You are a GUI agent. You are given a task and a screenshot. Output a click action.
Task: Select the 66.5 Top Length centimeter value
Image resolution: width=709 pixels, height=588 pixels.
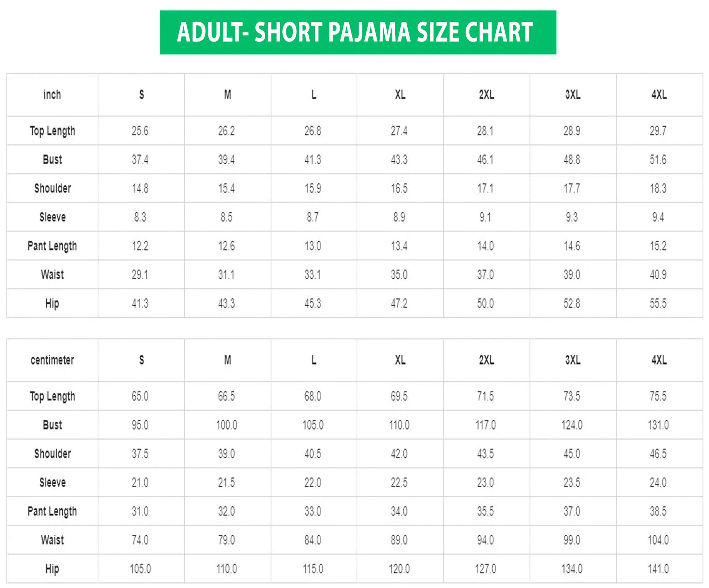coord(226,396)
